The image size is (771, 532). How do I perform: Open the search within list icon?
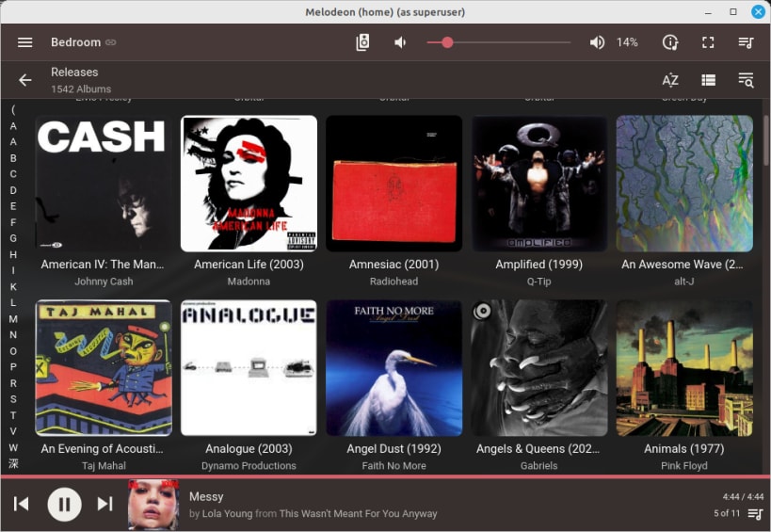point(746,80)
